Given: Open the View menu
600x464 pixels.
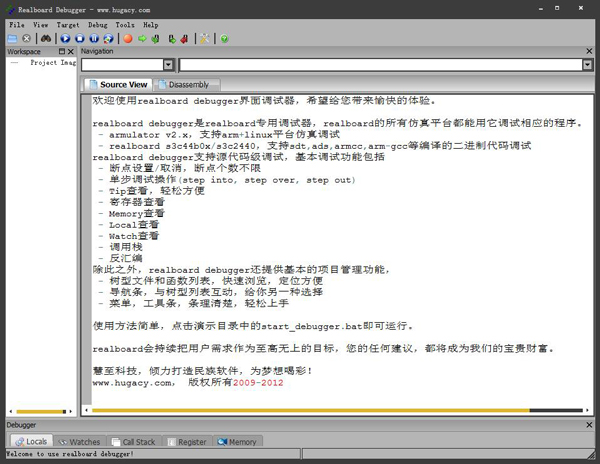Looking at the screenshot, I should pos(41,25).
